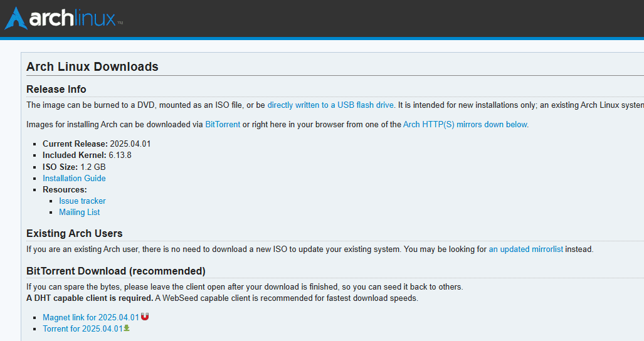Click the Arch Linux triangle logo icon
The image size is (644, 341).
point(15,18)
